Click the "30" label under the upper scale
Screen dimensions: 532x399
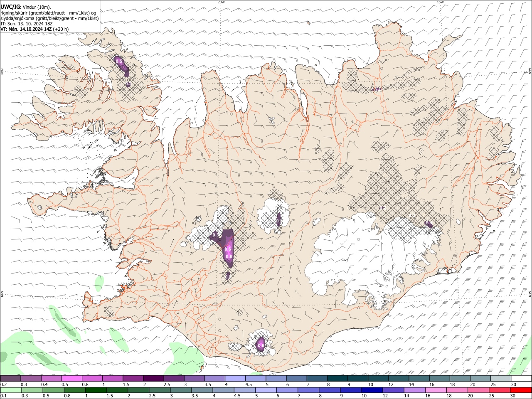coord(514,384)
